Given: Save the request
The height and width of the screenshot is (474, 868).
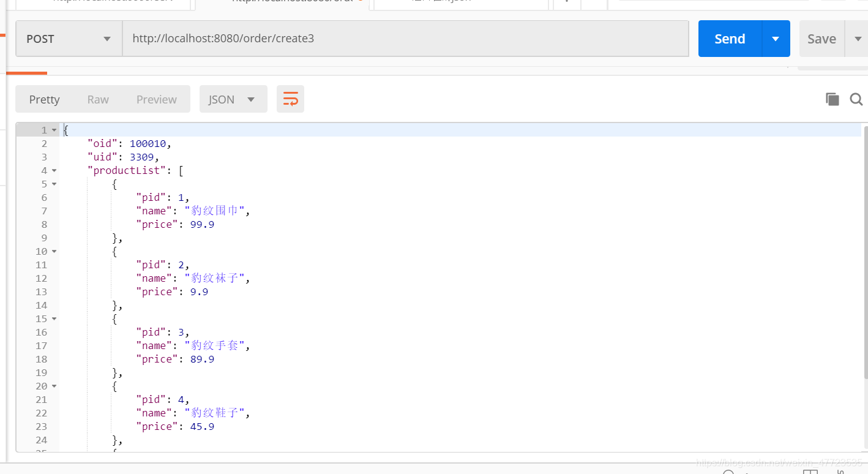Looking at the screenshot, I should pyautogui.click(x=821, y=39).
